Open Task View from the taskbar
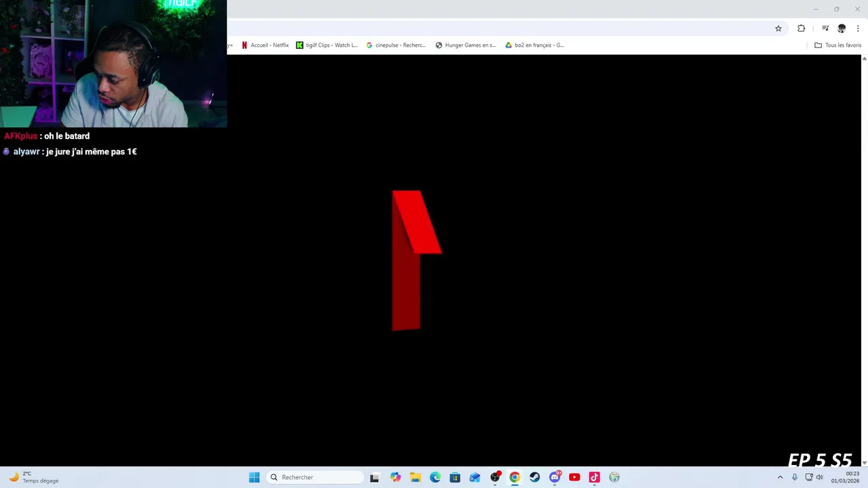Viewport: 868px width, 488px height. pos(374,477)
